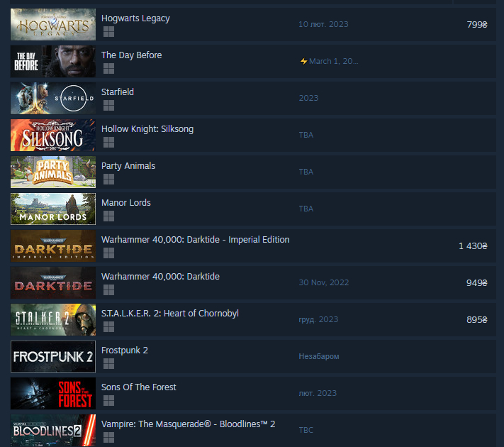Image resolution: width=504 pixels, height=447 pixels.
Task: Click Windows icon under Party Animals
Action: click(x=109, y=180)
